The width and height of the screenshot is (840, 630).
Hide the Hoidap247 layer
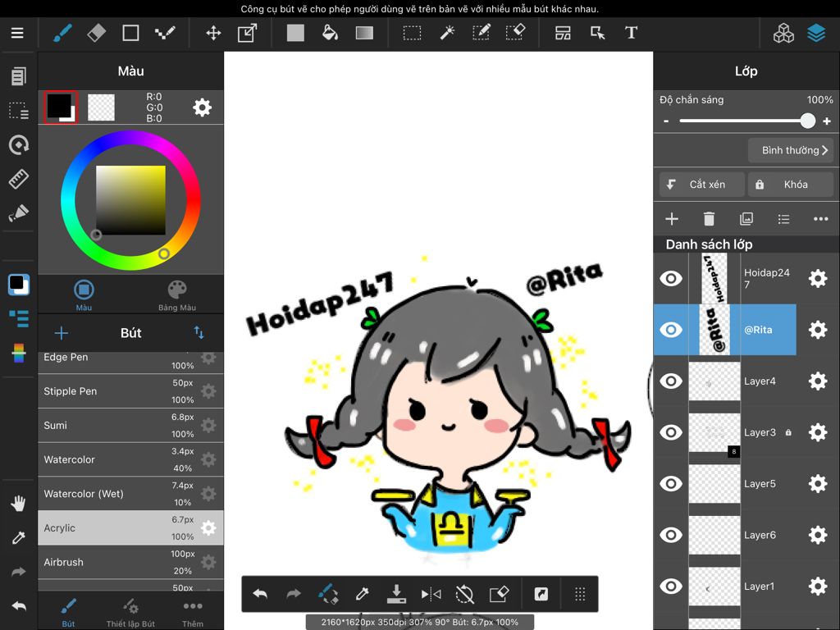(x=671, y=278)
